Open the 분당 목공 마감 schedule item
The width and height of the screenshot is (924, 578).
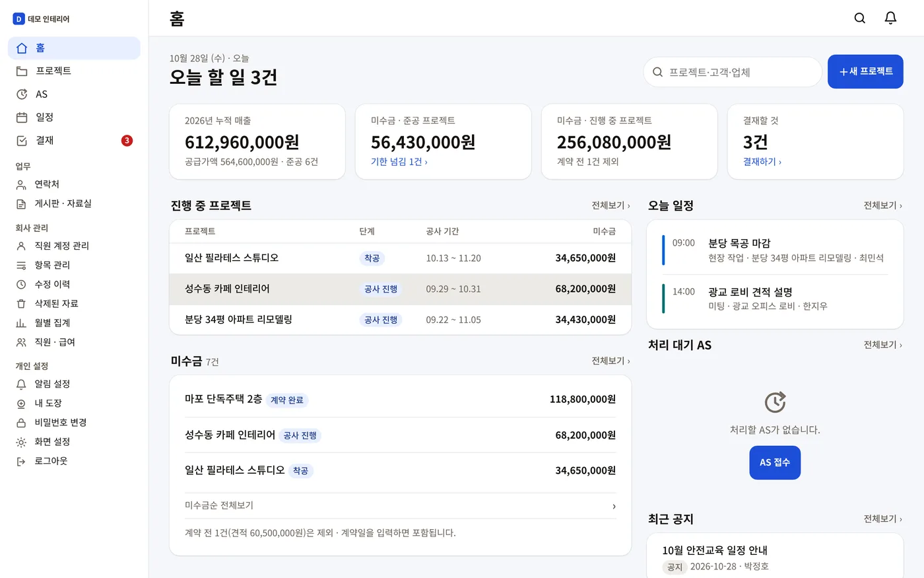tap(775, 250)
